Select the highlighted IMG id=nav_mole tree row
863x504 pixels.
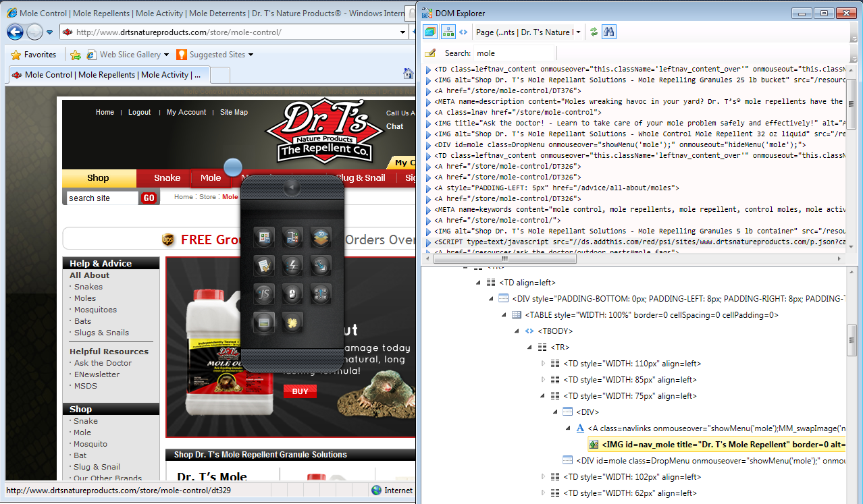(716, 445)
